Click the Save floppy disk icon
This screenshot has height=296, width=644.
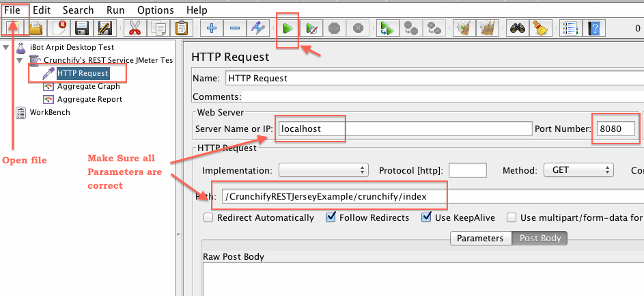pyautogui.click(x=83, y=28)
